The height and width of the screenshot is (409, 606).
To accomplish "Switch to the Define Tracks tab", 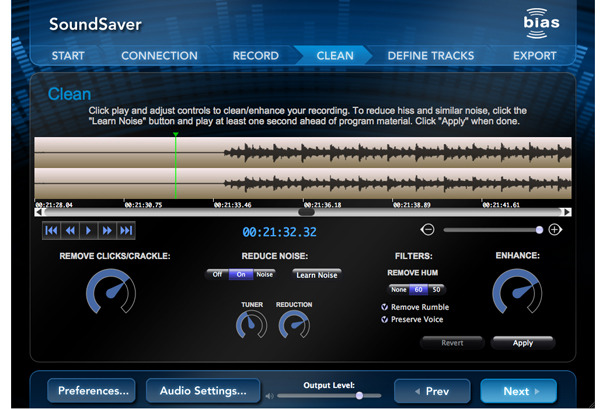I will pyautogui.click(x=430, y=56).
